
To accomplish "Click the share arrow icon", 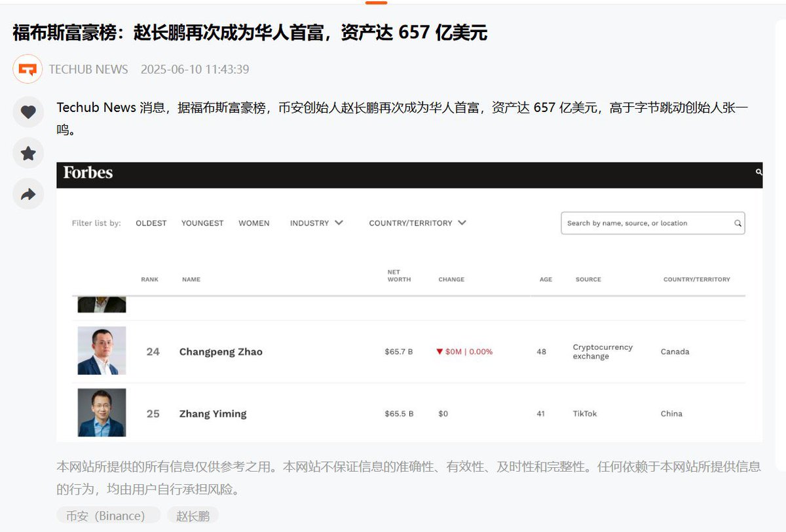I will [28, 195].
